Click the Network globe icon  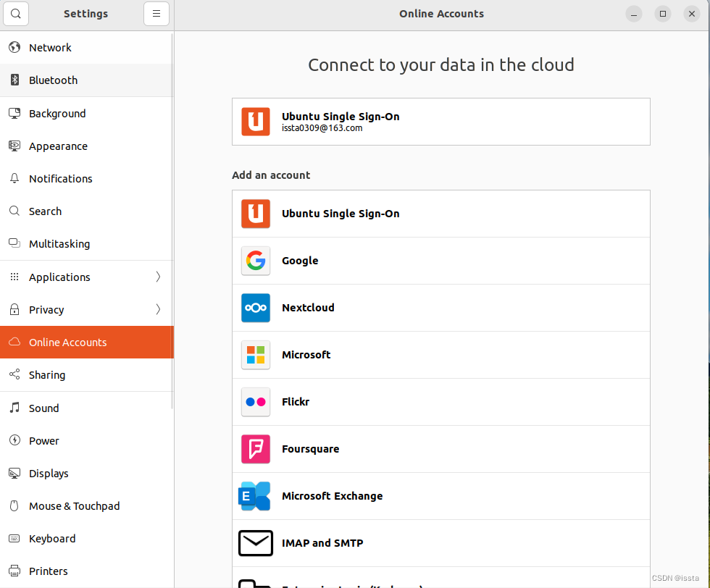(x=14, y=47)
